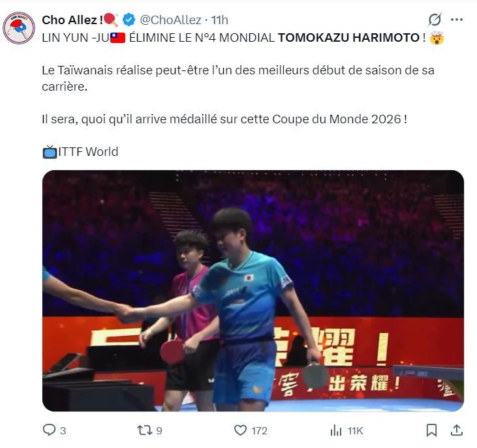Screen dimensions: 477x448
Task: Open the Cho Allez profile avatar
Action: (x=19, y=28)
